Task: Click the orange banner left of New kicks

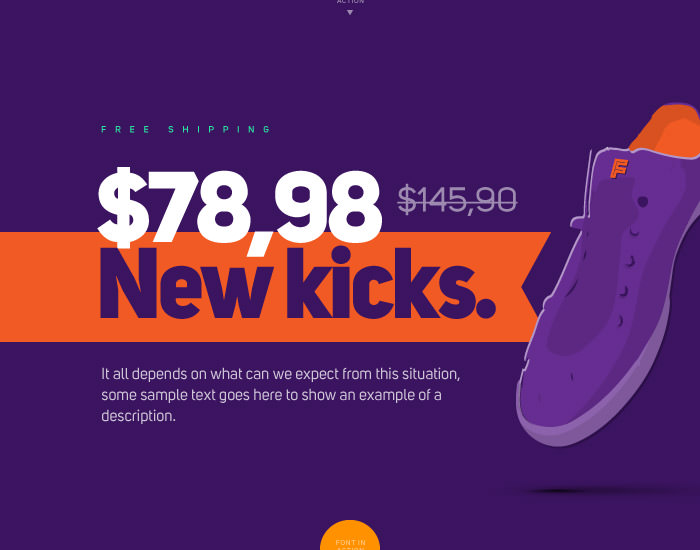Action: [x=49, y=287]
